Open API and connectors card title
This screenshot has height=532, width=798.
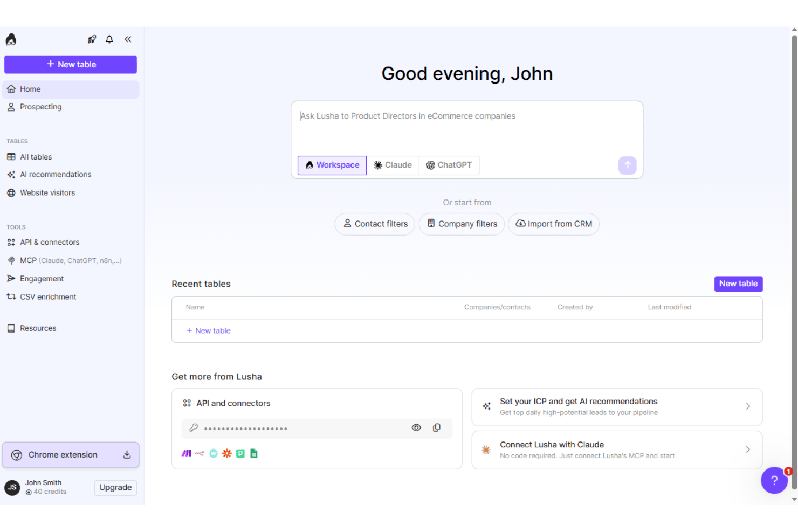pyautogui.click(x=233, y=403)
